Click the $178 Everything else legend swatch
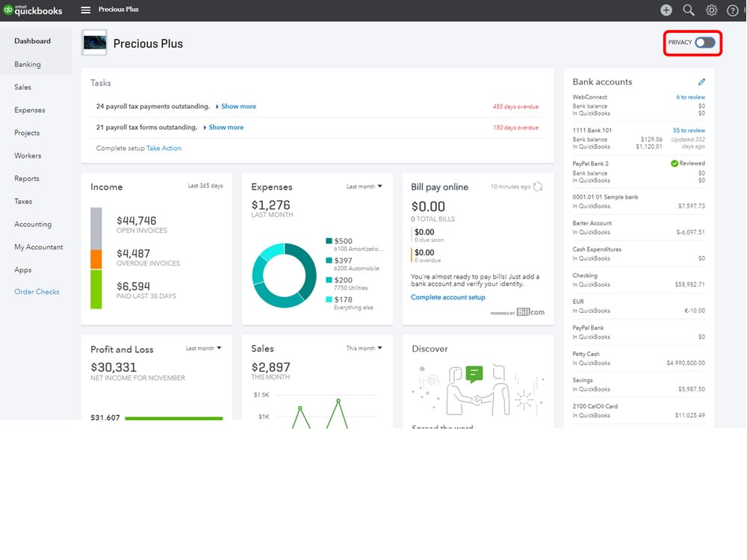The width and height of the screenshot is (747, 560). pyautogui.click(x=329, y=299)
